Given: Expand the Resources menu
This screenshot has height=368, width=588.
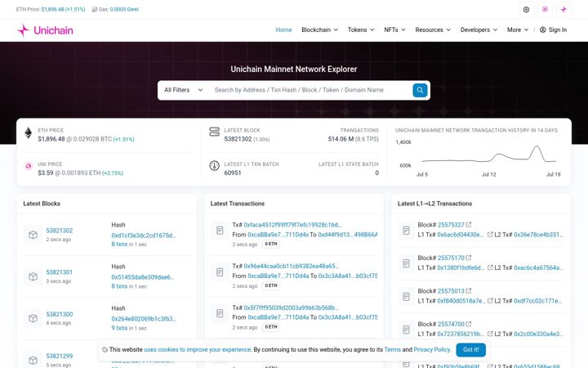Looking at the screenshot, I should point(433,29).
